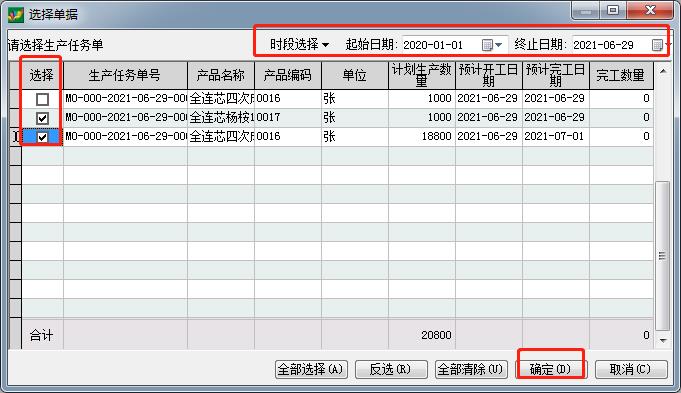This screenshot has width=681, height=393.
Task: Click the 请选择生产任务单 prompt text
Action: (x=56, y=45)
